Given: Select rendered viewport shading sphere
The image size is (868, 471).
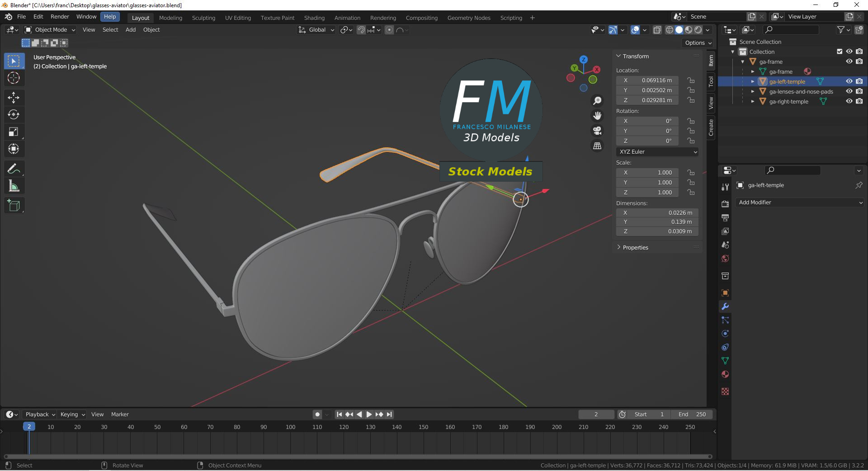Looking at the screenshot, I should point(698,30).
